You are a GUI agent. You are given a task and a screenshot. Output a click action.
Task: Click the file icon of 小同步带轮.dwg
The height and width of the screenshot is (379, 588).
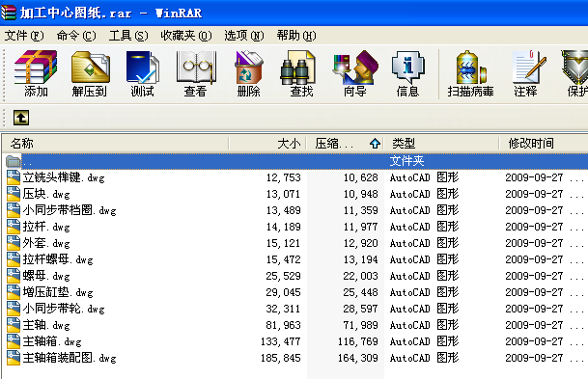14,309
